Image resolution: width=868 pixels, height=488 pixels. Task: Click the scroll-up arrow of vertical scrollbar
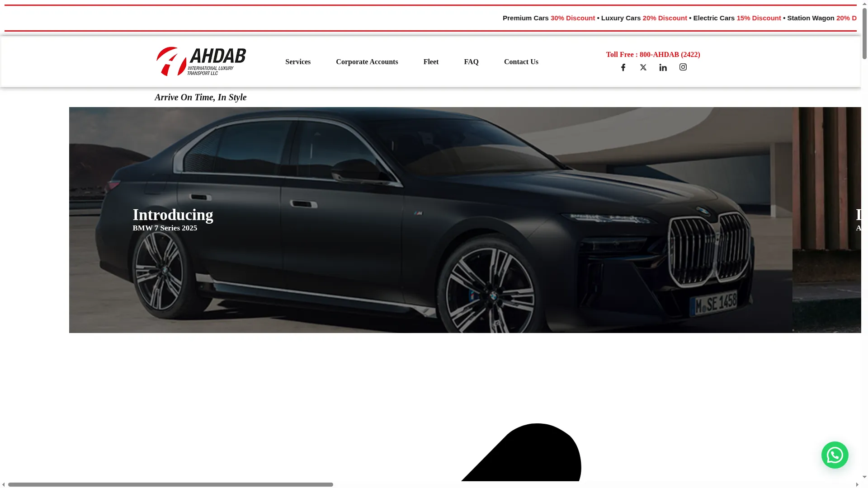pos(864,3)
